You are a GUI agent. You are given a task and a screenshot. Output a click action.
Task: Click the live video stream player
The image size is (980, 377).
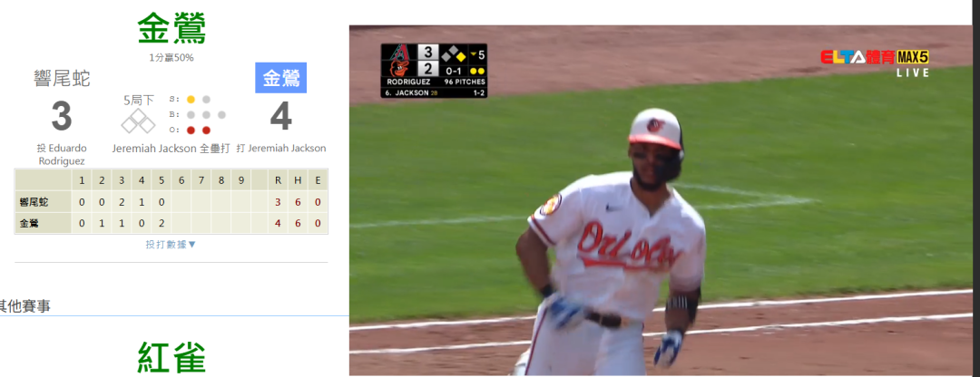click(660, 200)
